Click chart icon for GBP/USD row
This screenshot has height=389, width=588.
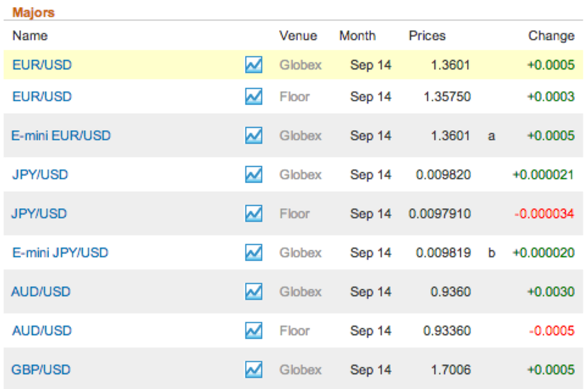pos(254,369)
